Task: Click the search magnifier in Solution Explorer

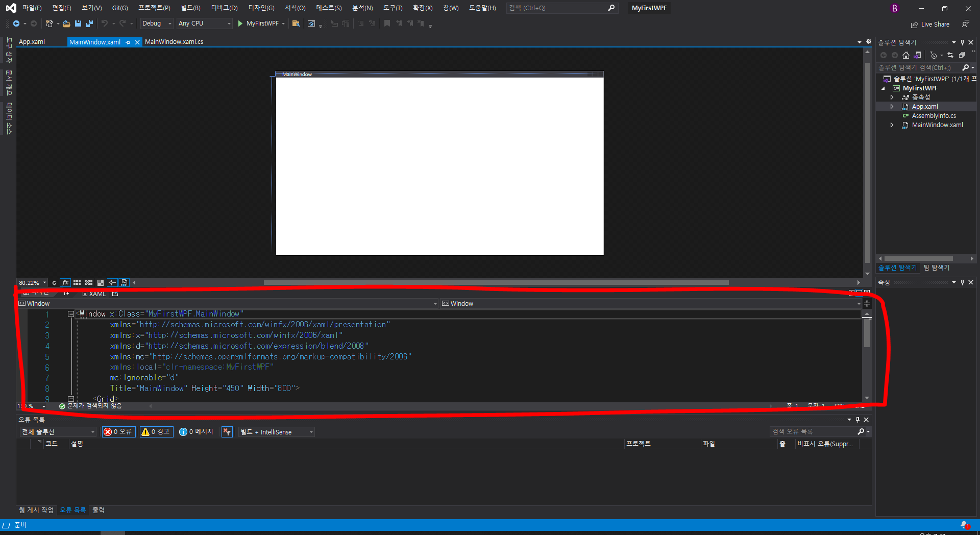Action: coord(965,67)
